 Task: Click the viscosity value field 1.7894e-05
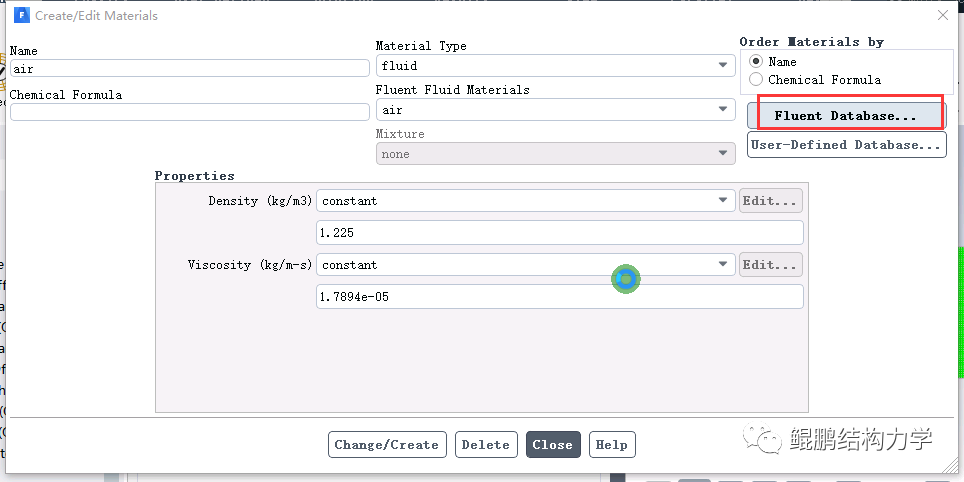(x=559, y=297)
